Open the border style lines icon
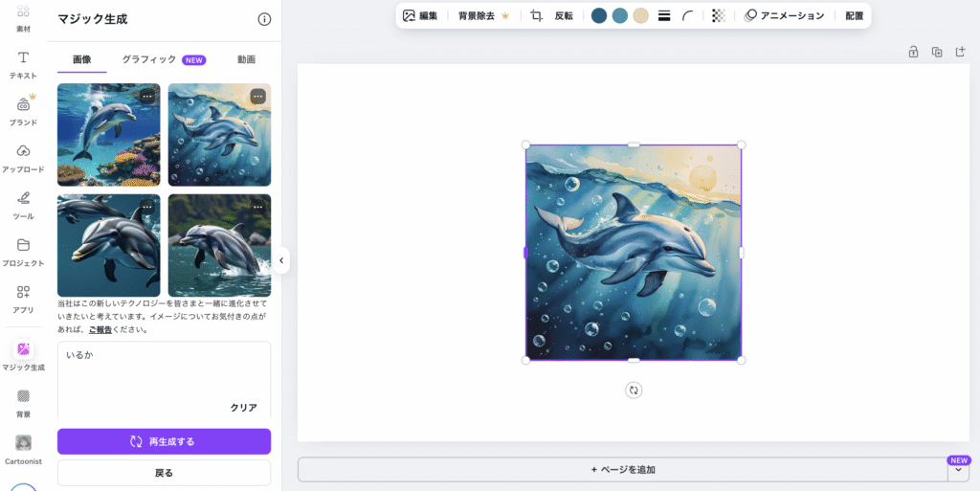 pyautogui.click(x=664, y=15)
